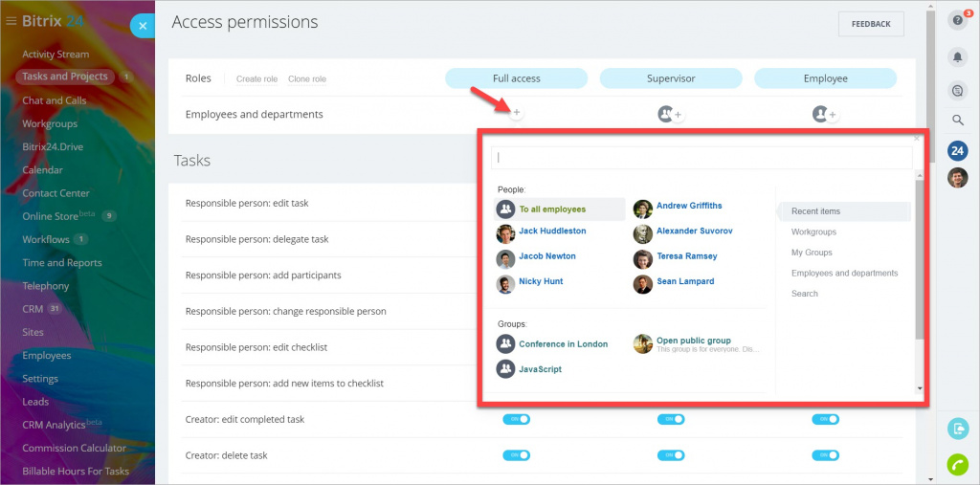
Task: Open Contact Center in the left menu
Action: pyautogui.click(x=56, y=193)
